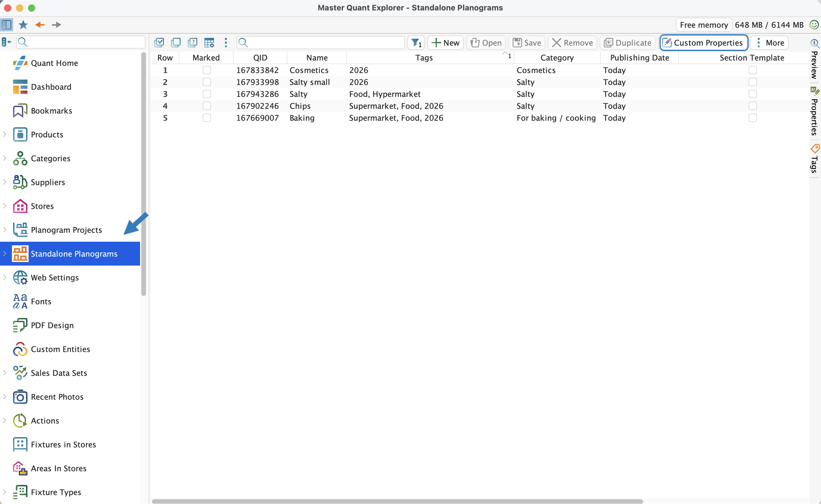Sort by the Tags column header
The width and height of the screenshot is (821, 504).
[x=424, y=58]
